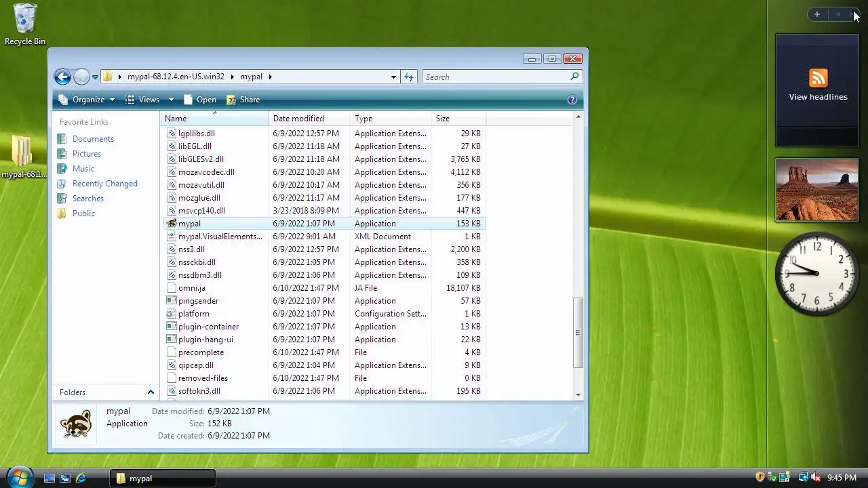Expand the Folders pane chevron
This screenshot has height=488, width=868.
tap(151, 392)
